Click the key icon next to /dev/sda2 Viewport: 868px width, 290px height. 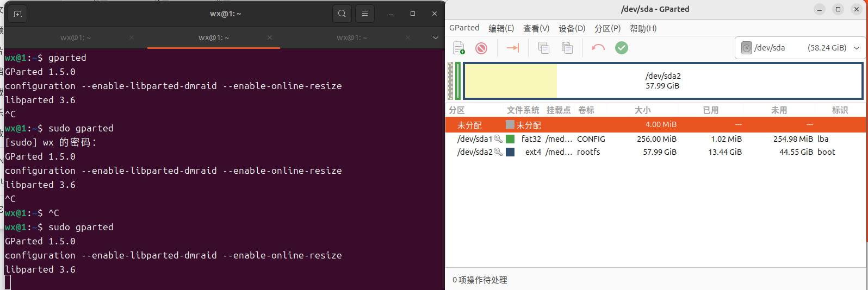(498, 152)
